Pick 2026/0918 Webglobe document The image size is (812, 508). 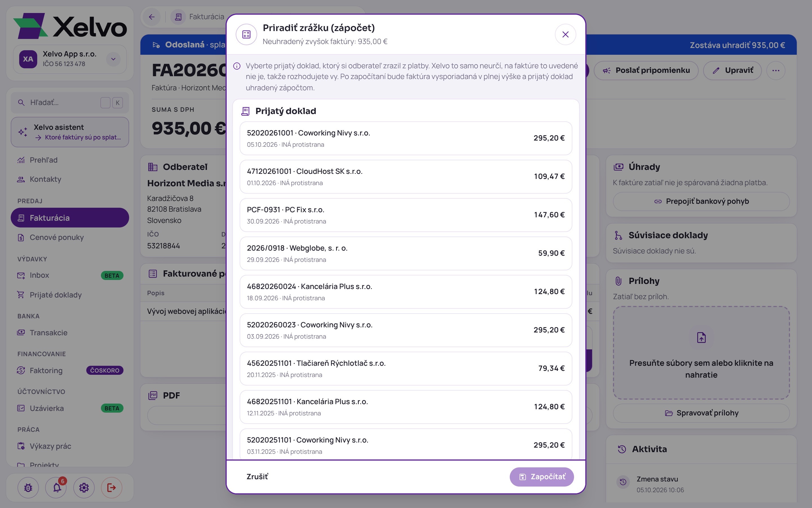point(406,253)
